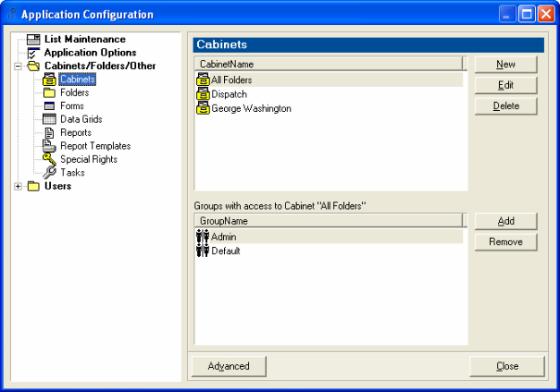Image resolution: width=560 pixels, height=392 pixels.
Task: Click the Application Options checklist icon
Action: [33, 53]
